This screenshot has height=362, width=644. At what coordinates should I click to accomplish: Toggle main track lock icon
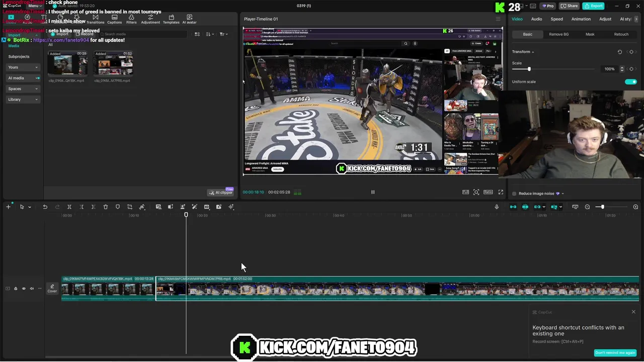coord(16,289)
